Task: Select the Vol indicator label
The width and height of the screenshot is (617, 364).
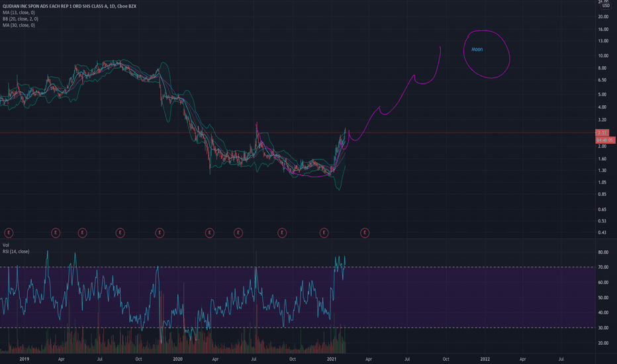Action: 5,245
